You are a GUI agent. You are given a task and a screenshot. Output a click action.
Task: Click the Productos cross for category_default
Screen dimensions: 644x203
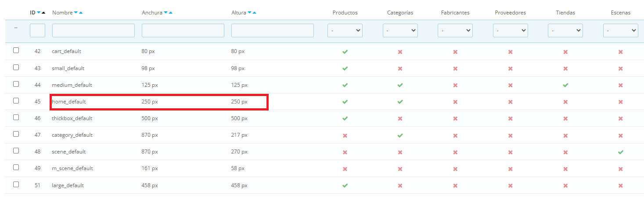coord(345,135)
